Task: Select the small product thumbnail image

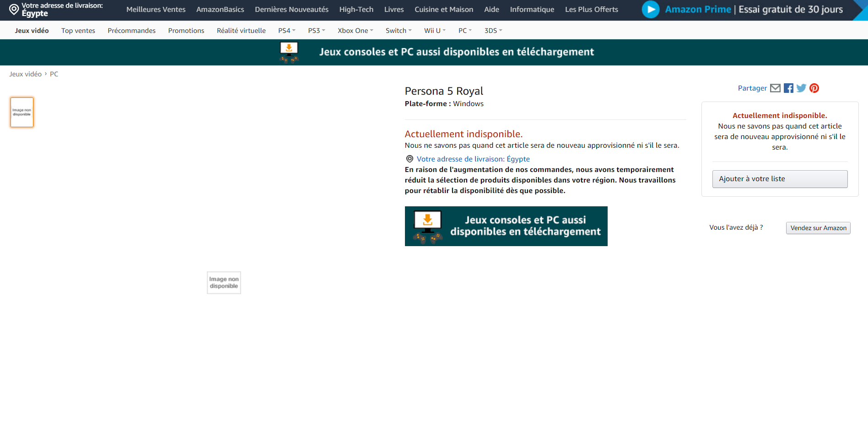Action: [22, 112]
